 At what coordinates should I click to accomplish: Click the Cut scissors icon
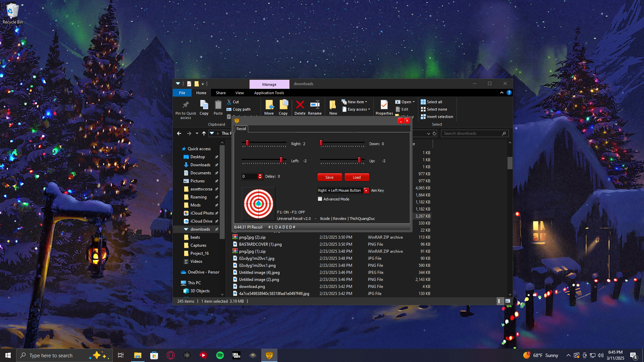[229, 102]
